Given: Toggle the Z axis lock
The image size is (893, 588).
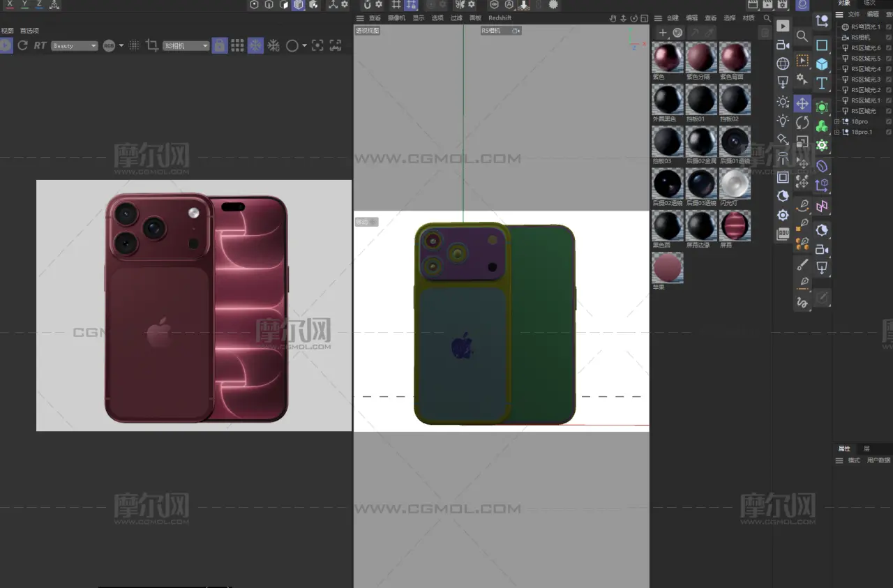Looking at the screenshot, I should [x=39, y=4].
